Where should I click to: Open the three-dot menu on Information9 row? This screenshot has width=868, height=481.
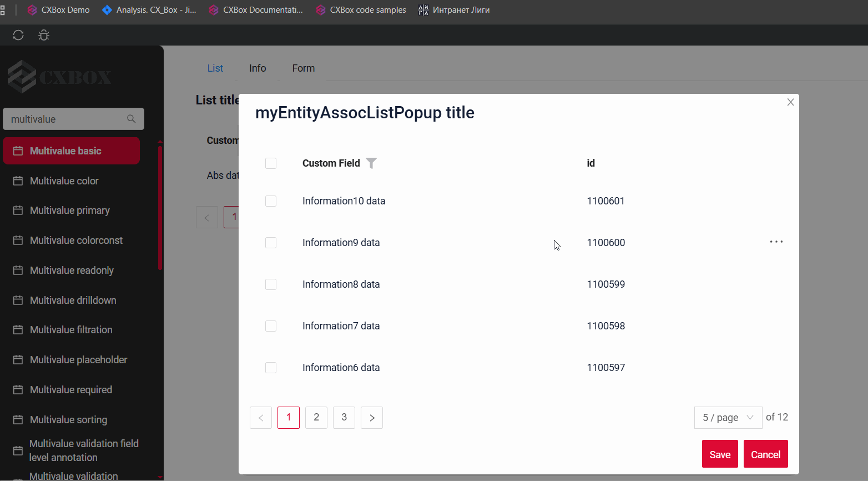[776, 242]
